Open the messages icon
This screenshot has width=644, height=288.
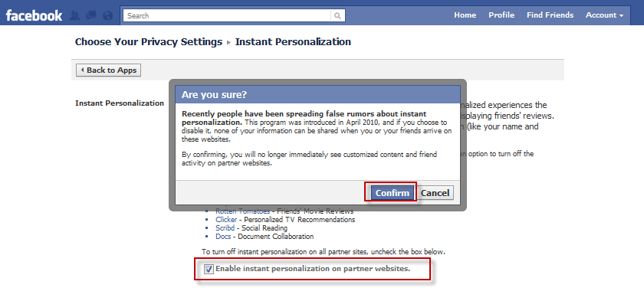tap(90, 15)
